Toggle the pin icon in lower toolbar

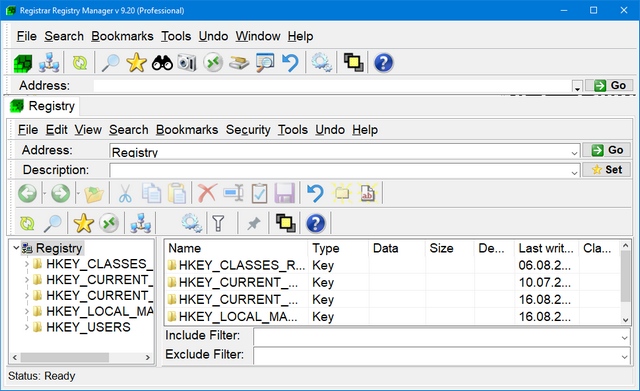click(254, 223)
